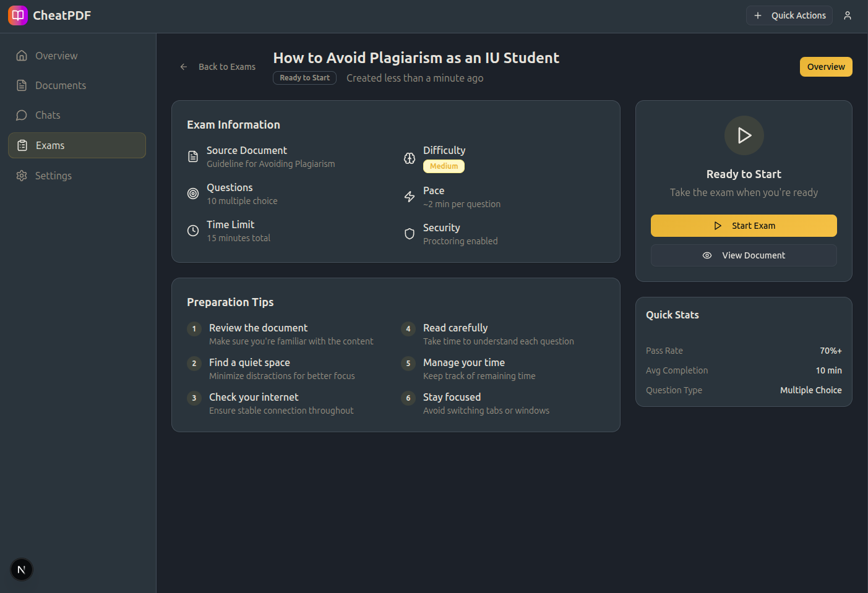Click '~2 min per question' text
Screen dimensions: 868x593
tap(462, 204)
